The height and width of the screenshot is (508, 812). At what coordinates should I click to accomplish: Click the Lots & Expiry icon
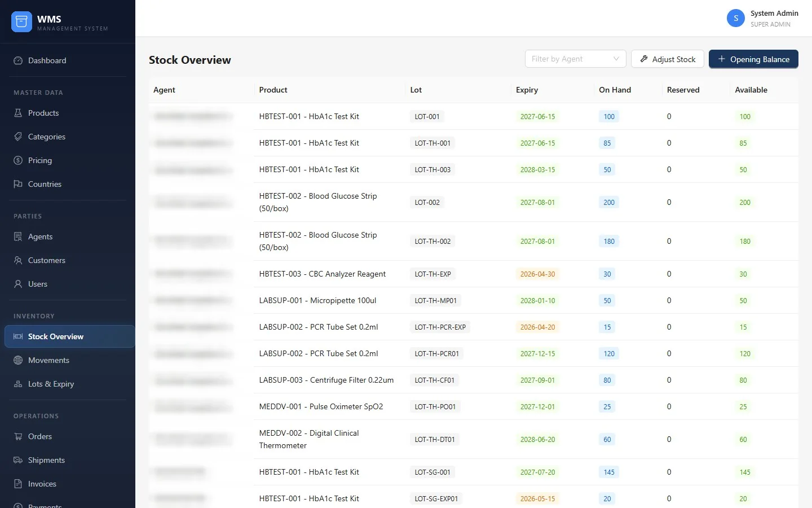tap(18, 384)
